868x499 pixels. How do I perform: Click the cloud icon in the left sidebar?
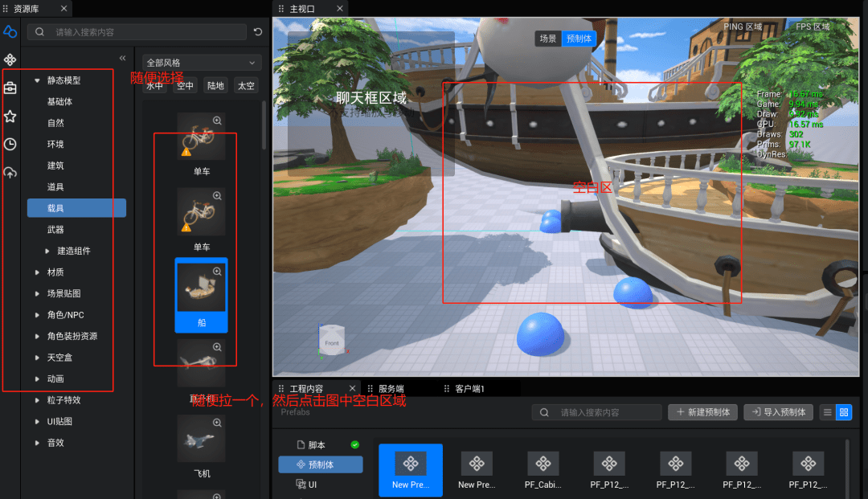click(10, 32)
